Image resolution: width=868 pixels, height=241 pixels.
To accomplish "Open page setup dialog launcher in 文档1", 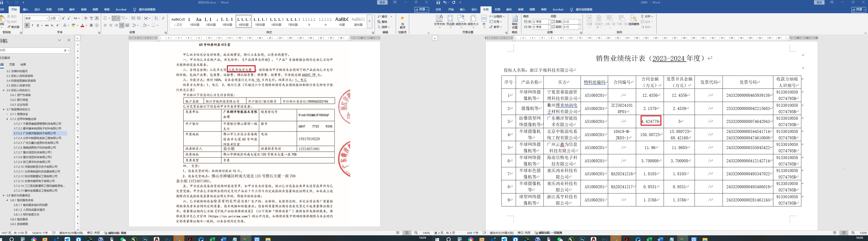I will (506, 33).
